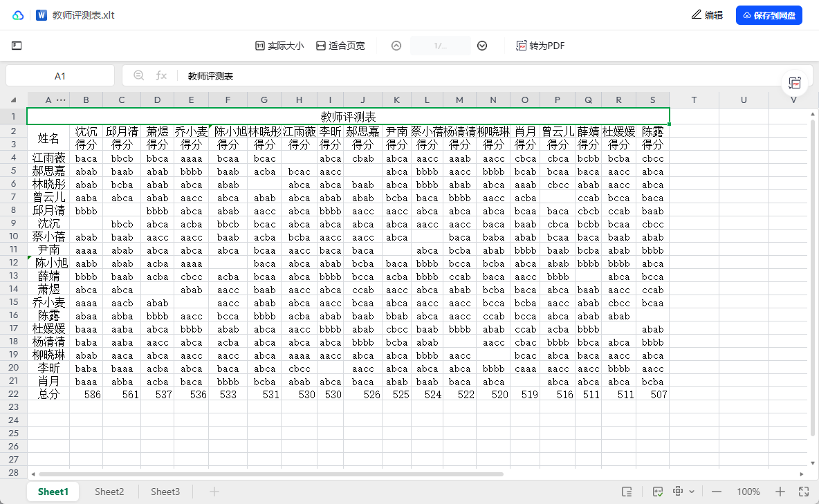
Task: Click 编辑 edit button
Action: pos(707,15)
